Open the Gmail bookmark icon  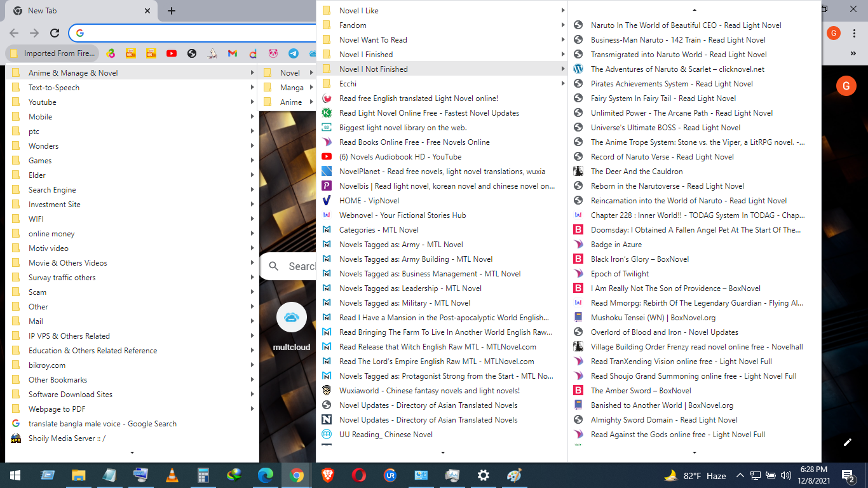coord(233,53)
